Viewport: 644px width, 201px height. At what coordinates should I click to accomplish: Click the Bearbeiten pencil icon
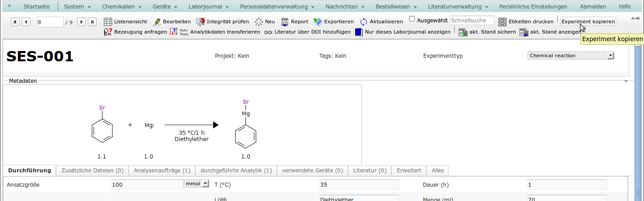[x=157, y=21]
